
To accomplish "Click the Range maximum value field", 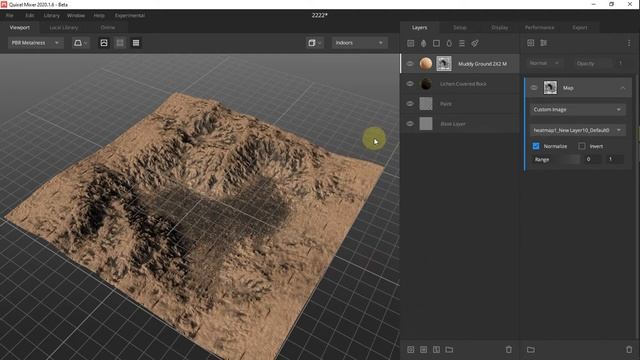I will point(614,160).
